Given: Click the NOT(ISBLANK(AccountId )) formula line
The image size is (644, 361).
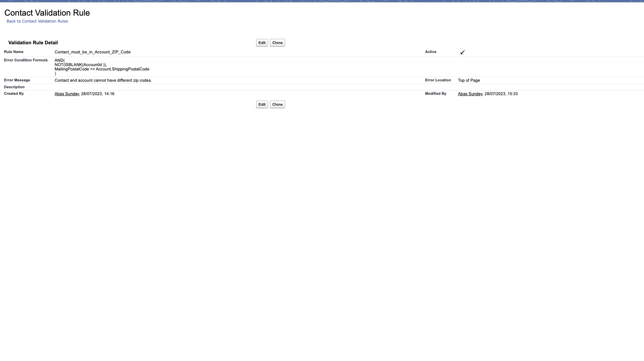Looking at the screenshot, I should point(81,65).
